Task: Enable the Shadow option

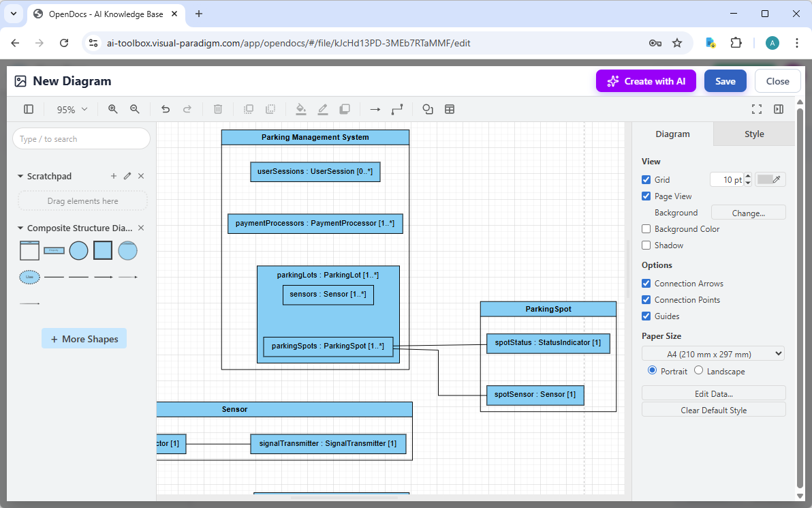Action: pos(646,245)
